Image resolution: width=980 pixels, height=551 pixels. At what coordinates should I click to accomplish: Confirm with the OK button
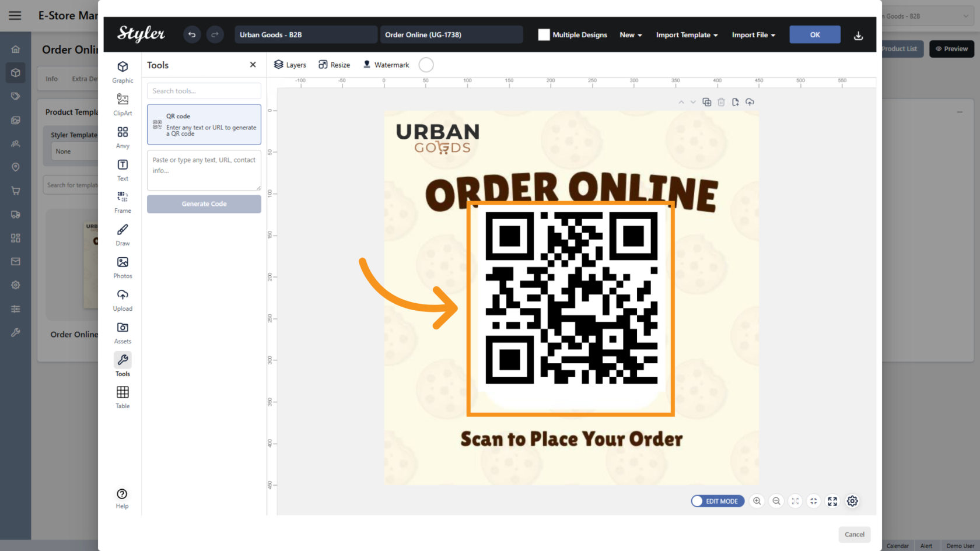(x=815, y=35)
